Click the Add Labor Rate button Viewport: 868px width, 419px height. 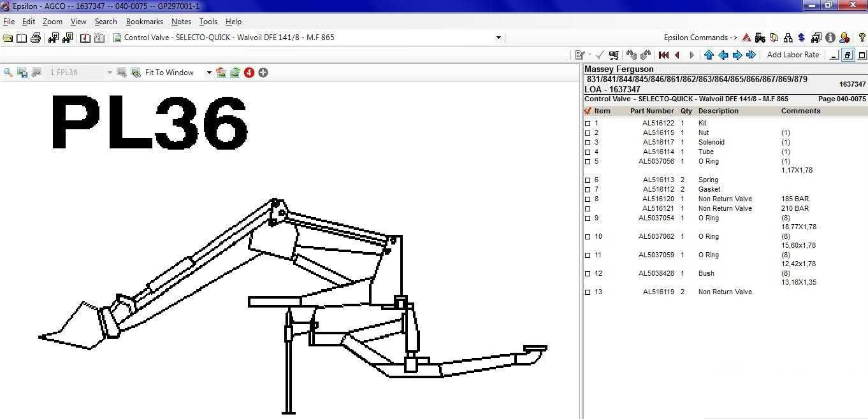point(793,55)
